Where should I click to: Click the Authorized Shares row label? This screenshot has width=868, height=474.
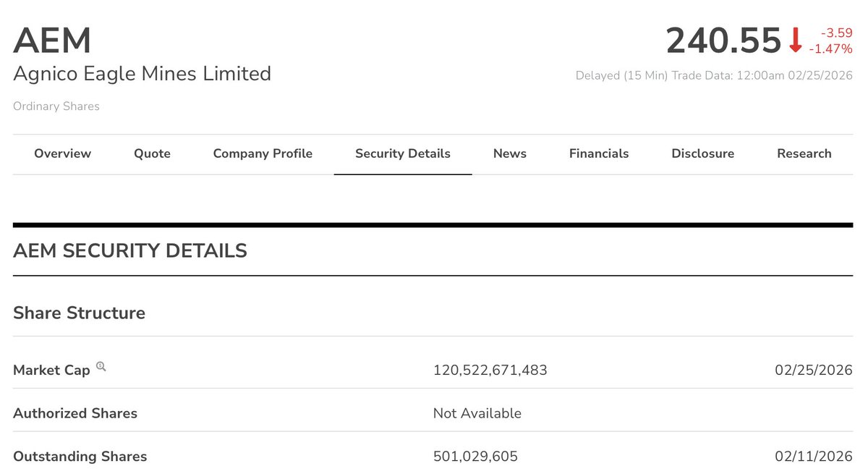tap(75, 413)
